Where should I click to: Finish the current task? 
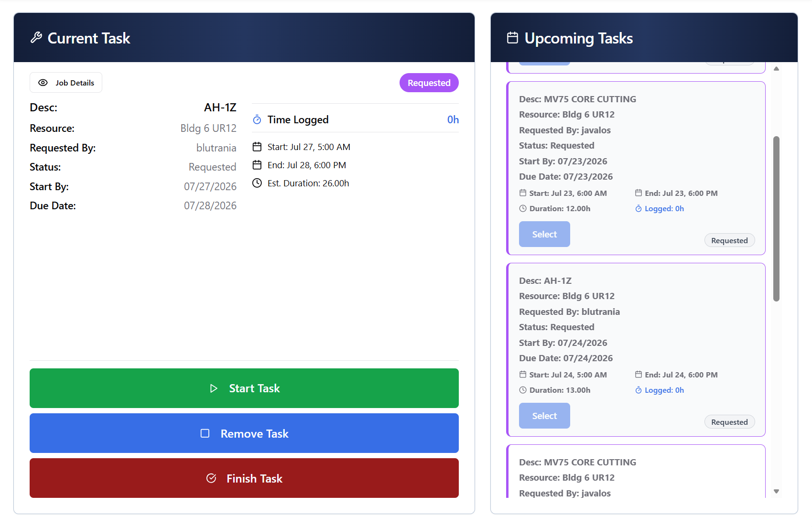244,478
